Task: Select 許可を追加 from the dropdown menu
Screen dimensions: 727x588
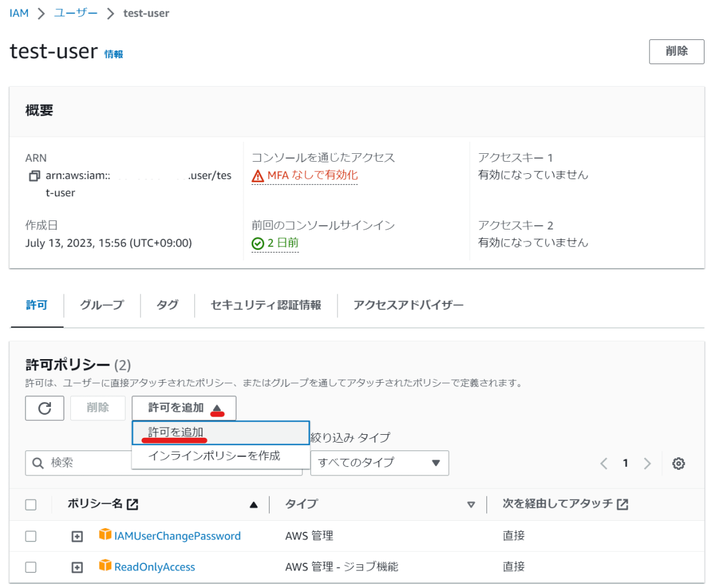Action: [221, 433]
